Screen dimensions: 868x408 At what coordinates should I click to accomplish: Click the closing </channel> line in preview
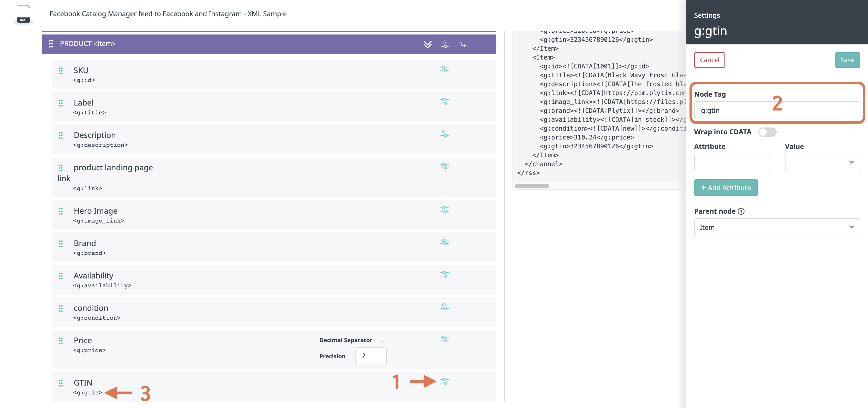[x=543, y=164]
